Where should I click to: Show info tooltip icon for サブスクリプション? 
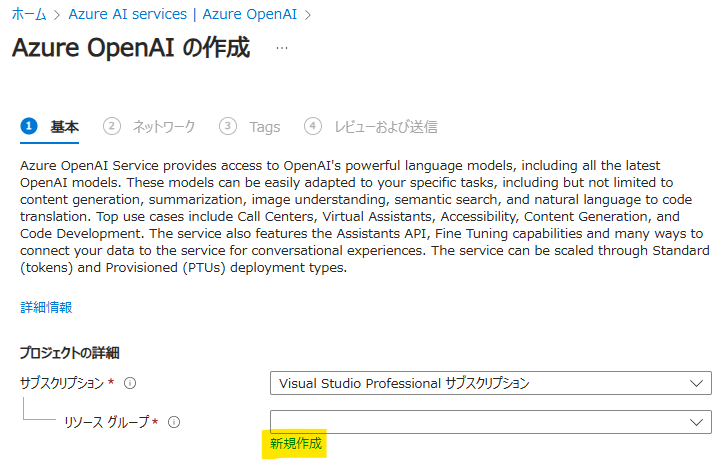[130, 383]
